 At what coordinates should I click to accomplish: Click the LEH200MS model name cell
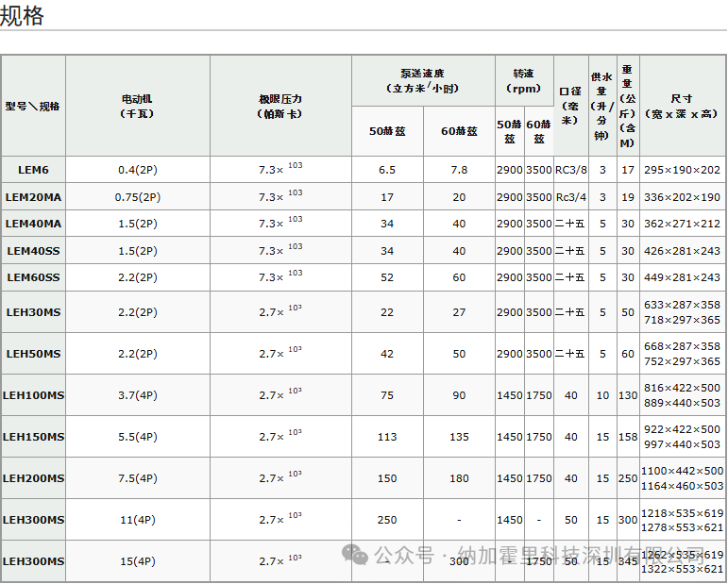pos(33,478)
